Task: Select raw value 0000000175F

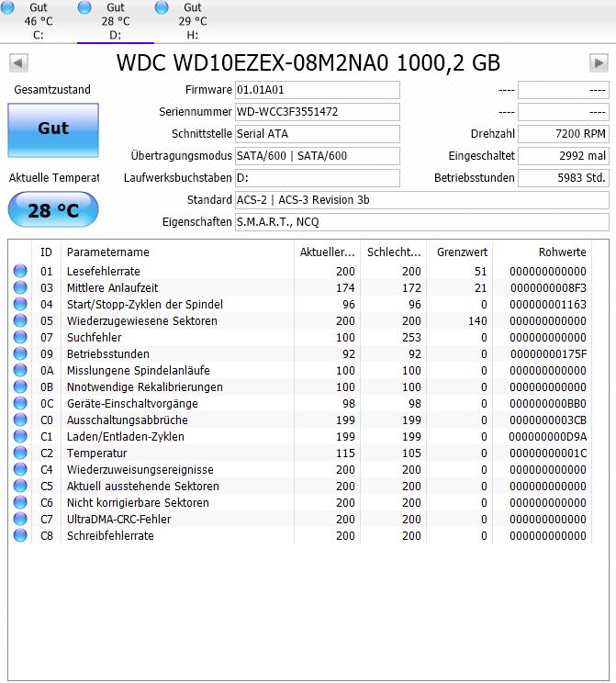Action: pos(548,354)
